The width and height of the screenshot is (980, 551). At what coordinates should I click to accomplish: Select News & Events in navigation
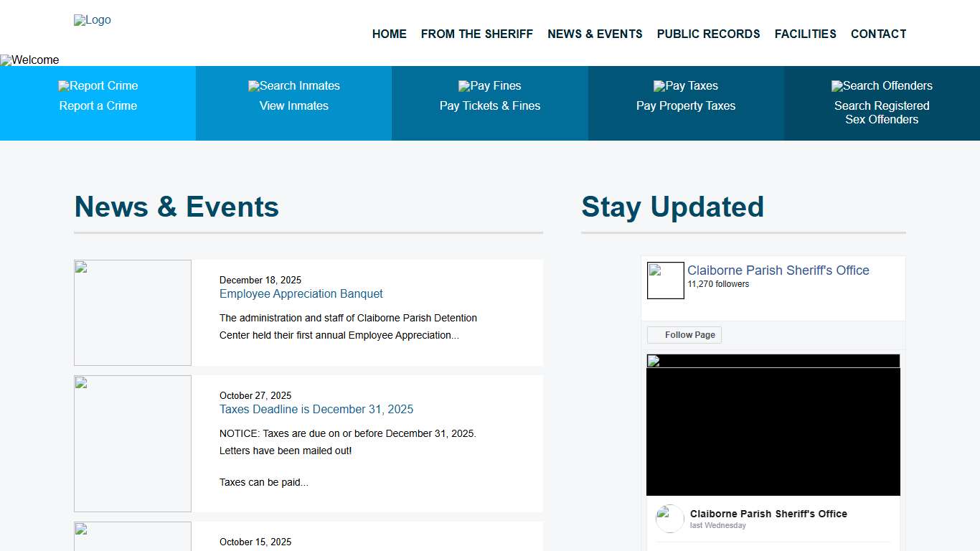tap(595, 34)
